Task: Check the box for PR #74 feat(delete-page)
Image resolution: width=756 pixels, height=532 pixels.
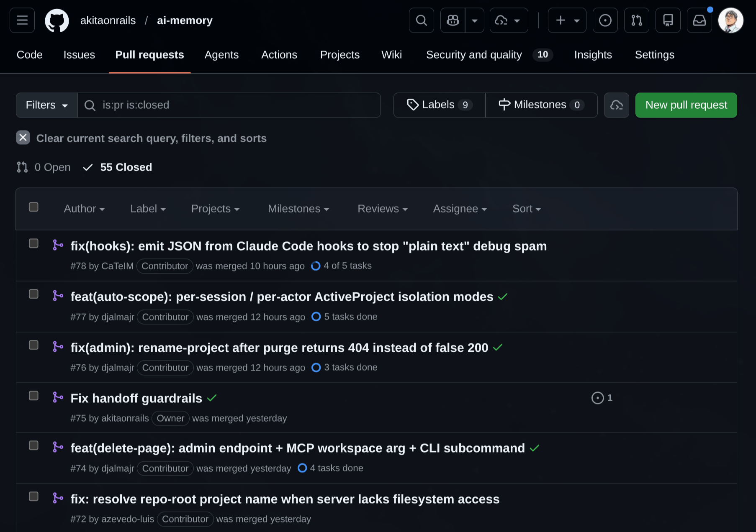Action: (x=33, y=445)
